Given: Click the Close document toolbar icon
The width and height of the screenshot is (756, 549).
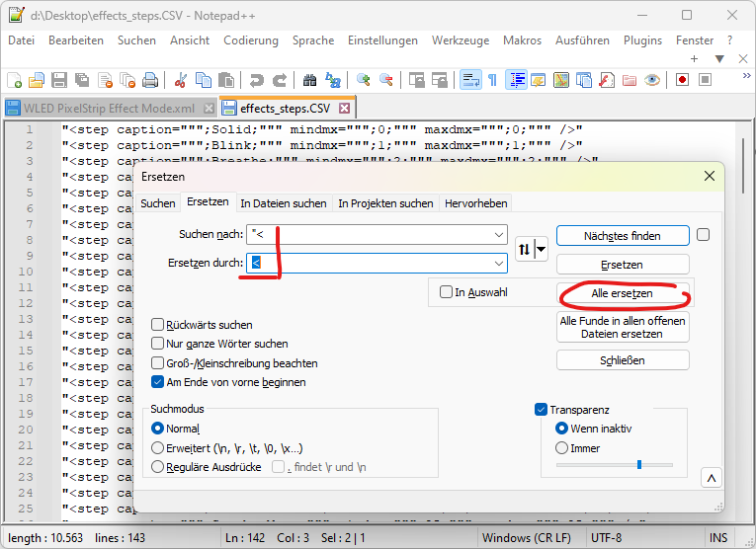Looking at the screenshot, I should pyautogui.click(x=105, y=80).
